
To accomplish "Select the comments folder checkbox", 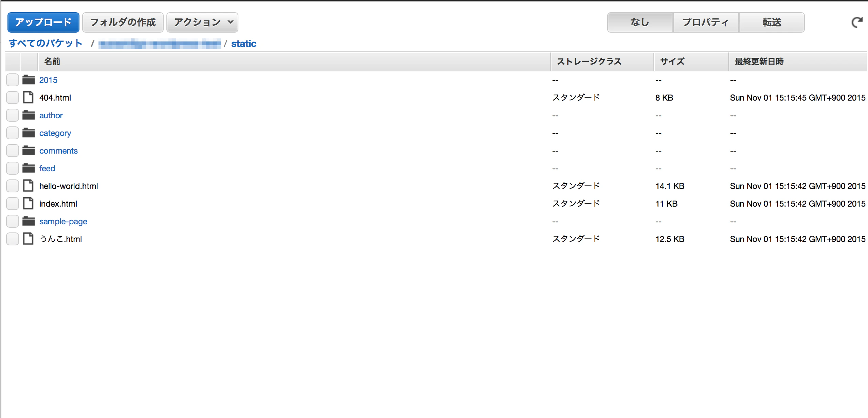I will [x=13, y=151].
